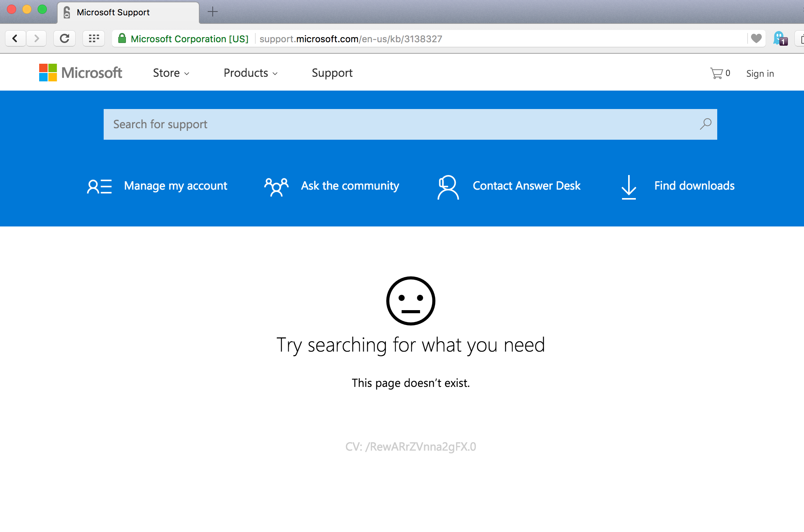Viewport: 804px width, 532px height.
Task: Click the browser back arrow button
Action: pos(15,38)
